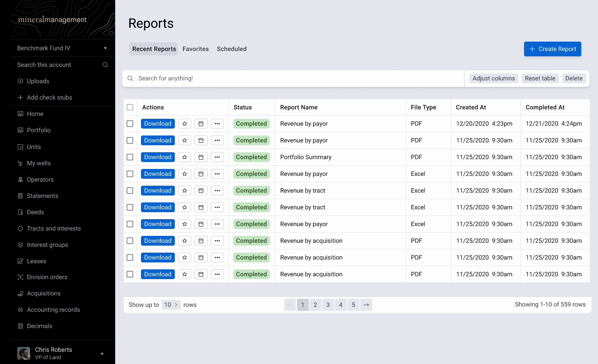Click the Home sidebar icon
598x364 pixels.
(x=20, y=114)
